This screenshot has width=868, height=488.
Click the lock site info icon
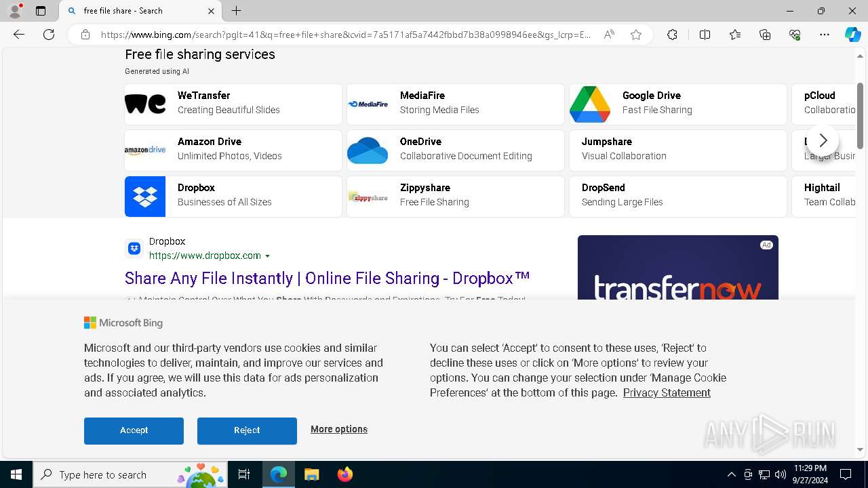point(85,35)
